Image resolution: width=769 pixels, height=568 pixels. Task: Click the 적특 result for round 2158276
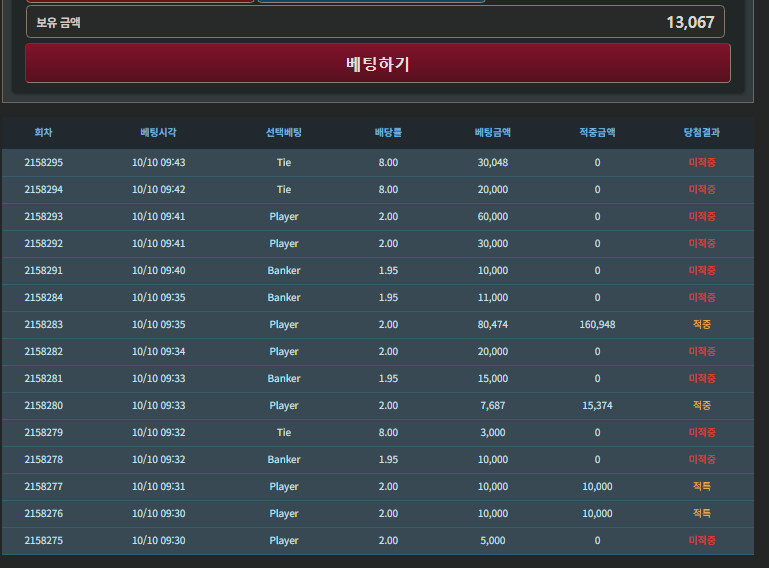click(702, 513)
